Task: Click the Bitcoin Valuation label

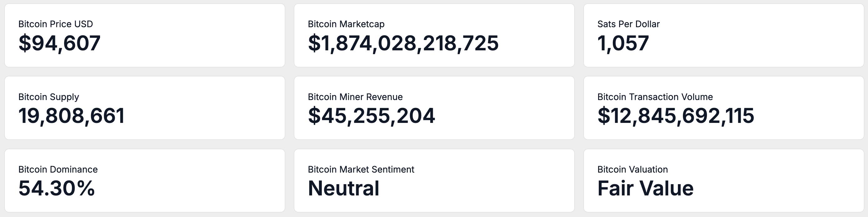Action: (633, 169)
